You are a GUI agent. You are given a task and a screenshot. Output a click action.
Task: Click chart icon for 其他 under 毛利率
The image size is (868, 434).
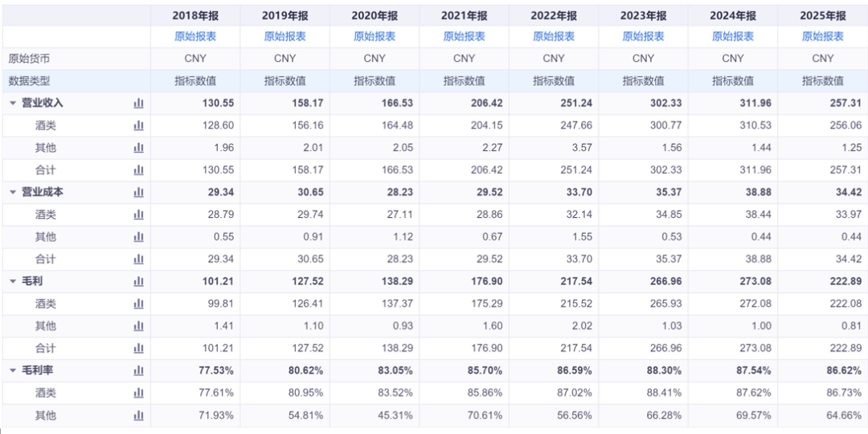pos(138,416)
